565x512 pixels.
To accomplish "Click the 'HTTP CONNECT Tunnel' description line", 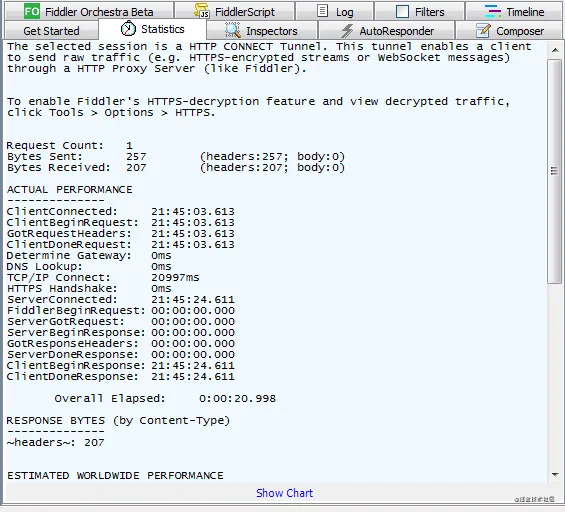I will click(x=269, y=46).
